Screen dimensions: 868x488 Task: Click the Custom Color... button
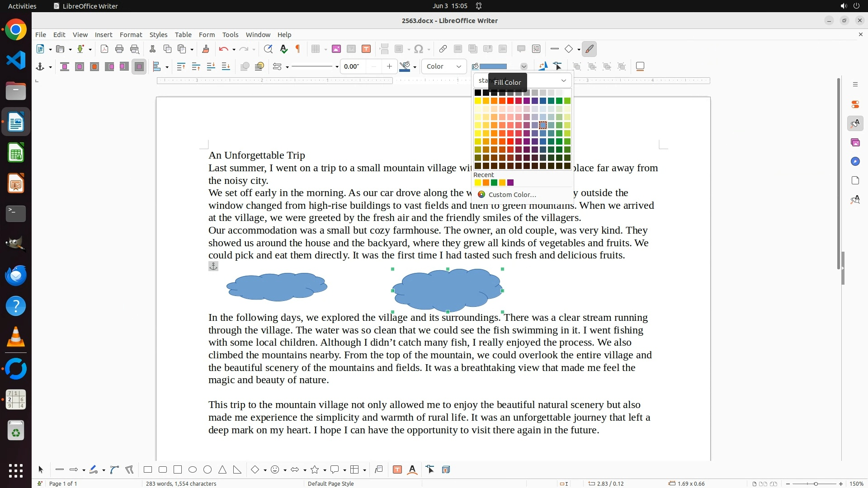[511, 194]
